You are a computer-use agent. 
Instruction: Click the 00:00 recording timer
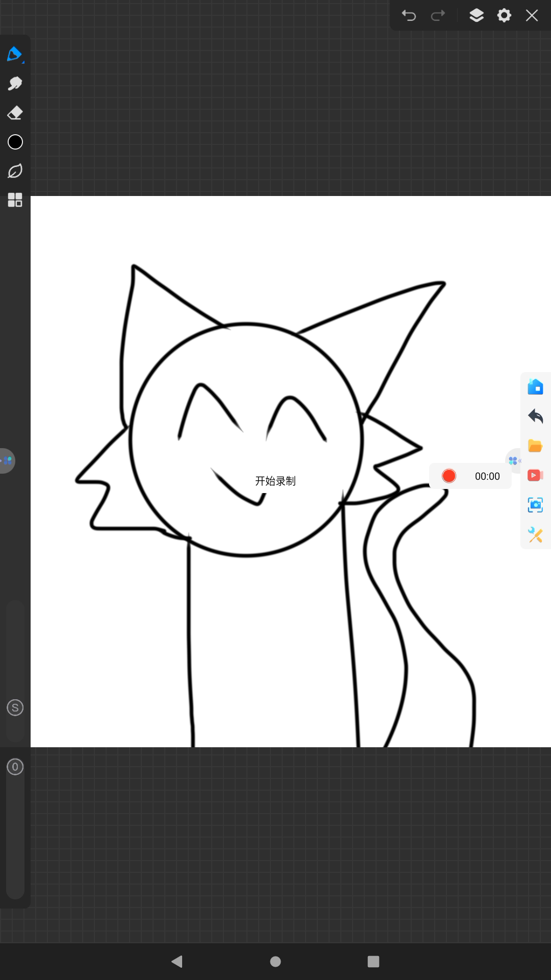point(487,476)
